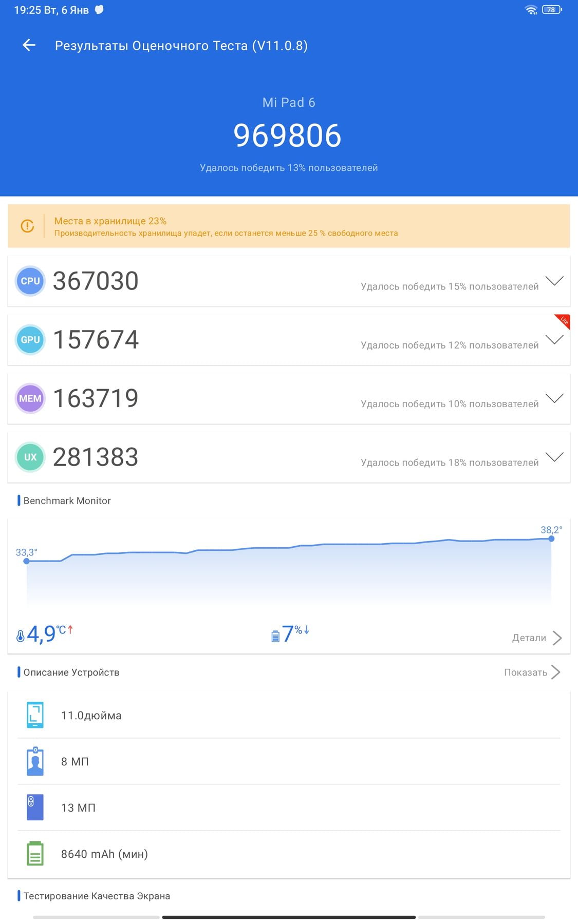Screen dimensions: 578x924
Task: Tap Удалось победить 18% пользователей text
Action: tap(450, 463)
